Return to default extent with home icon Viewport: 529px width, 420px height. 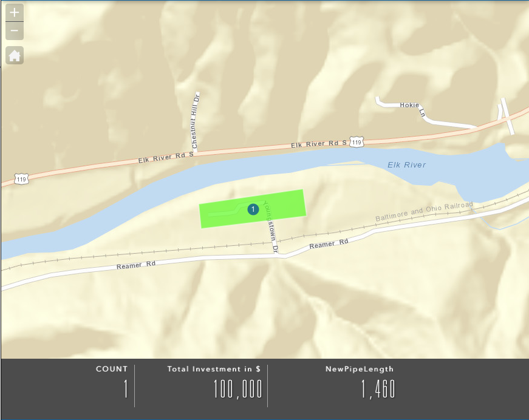click(15, 55)
